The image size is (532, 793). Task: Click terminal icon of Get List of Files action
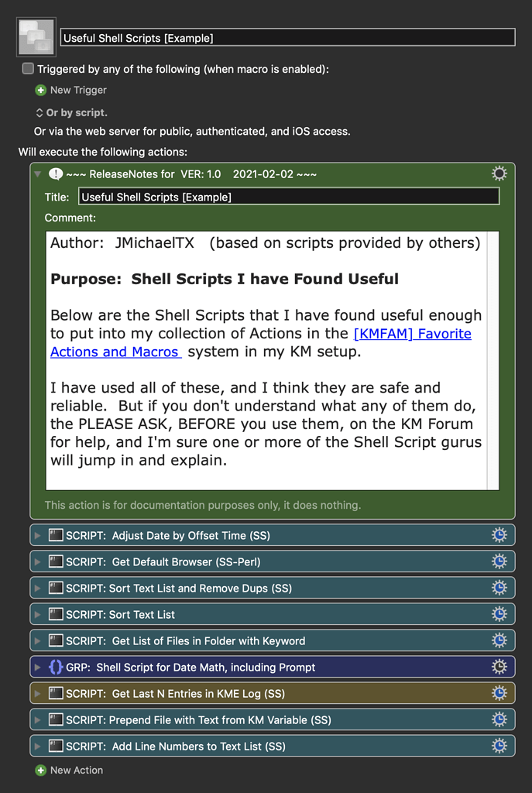pos(56,640)
